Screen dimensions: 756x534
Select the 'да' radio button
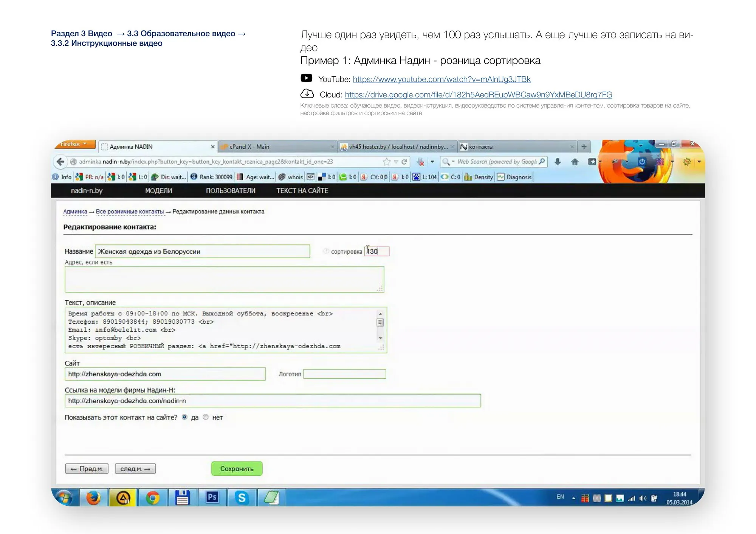(184, 417)
